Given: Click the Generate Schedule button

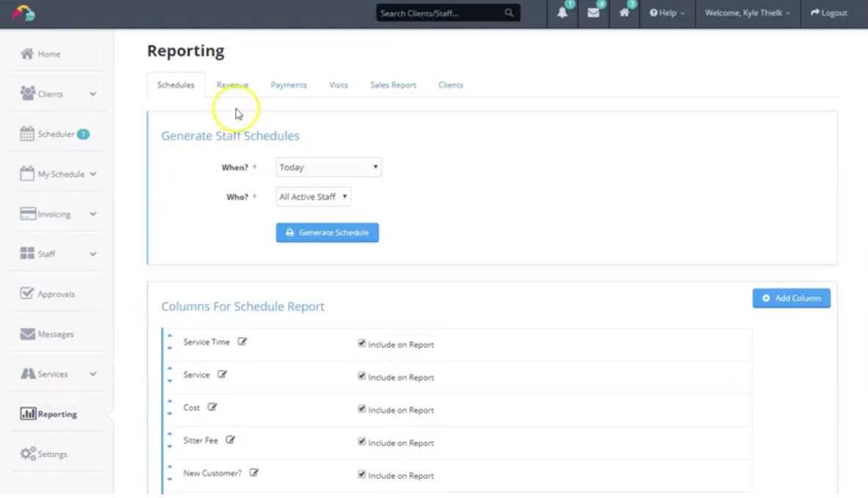Looking at the screenshot, I should click(328, 232).
